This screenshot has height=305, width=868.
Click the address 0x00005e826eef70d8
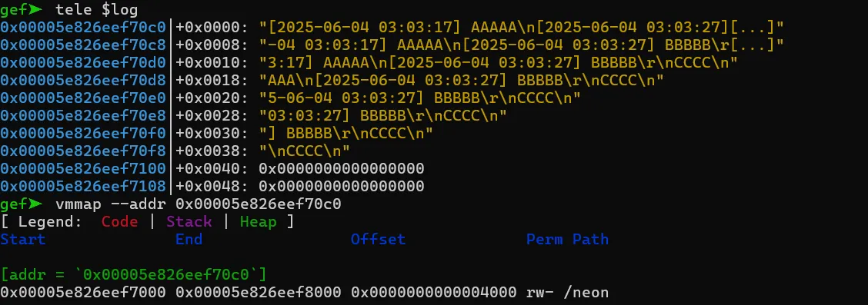[x=83, y=80]
